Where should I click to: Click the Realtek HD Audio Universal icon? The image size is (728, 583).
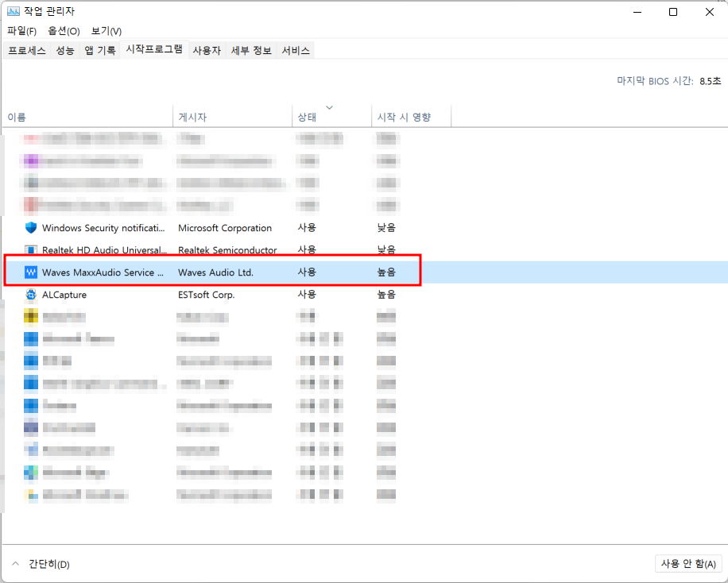click(x=31, y=249)
